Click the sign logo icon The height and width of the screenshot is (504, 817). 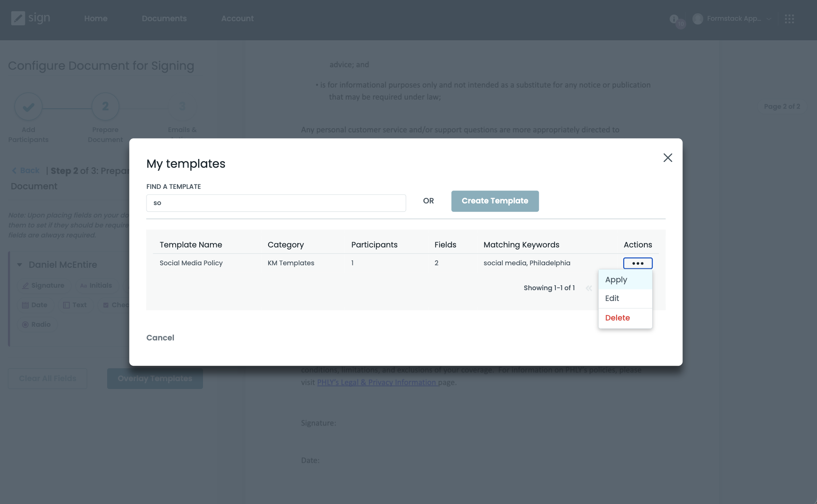[x=18, y=18]
